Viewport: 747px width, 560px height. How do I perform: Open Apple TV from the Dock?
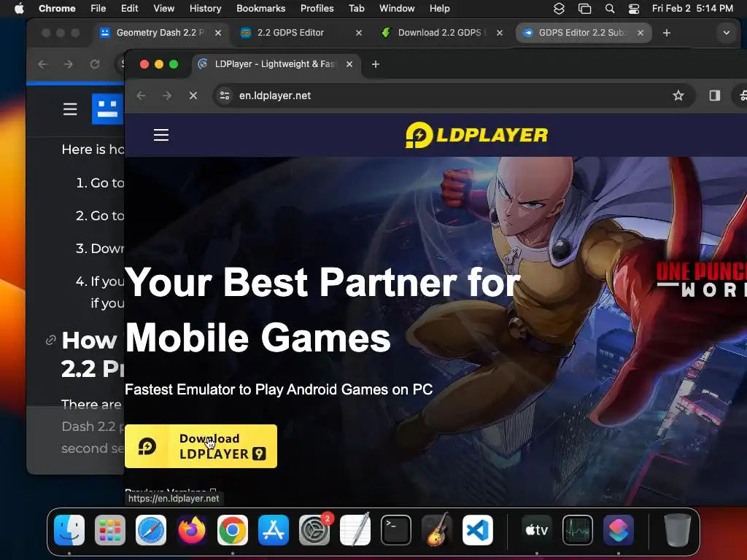(536, 530)
